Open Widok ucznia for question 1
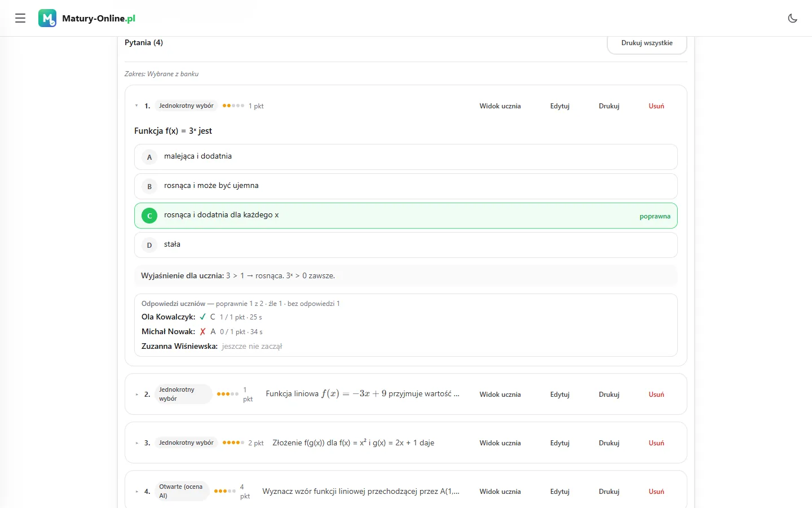The width and height of the screenshot is (812, 508). point(500,106)
